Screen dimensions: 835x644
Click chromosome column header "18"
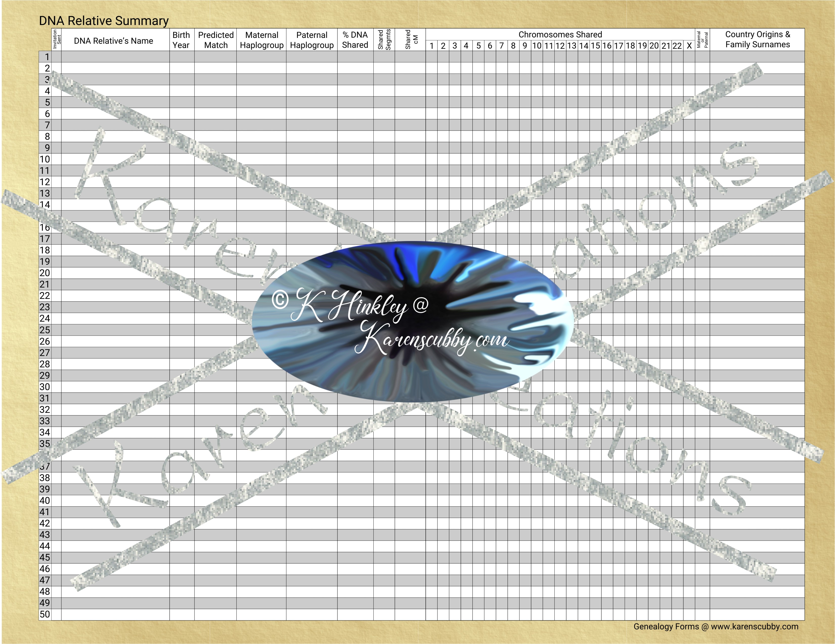(x=630, y=46)
